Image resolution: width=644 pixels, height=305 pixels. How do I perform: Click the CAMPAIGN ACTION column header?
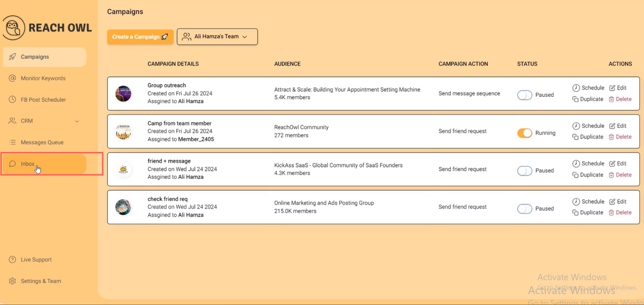(x=463, y=64)
